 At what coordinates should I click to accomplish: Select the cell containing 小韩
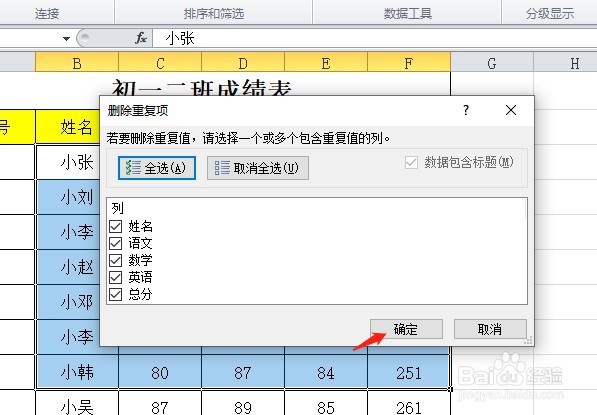[x=77, y=372]
